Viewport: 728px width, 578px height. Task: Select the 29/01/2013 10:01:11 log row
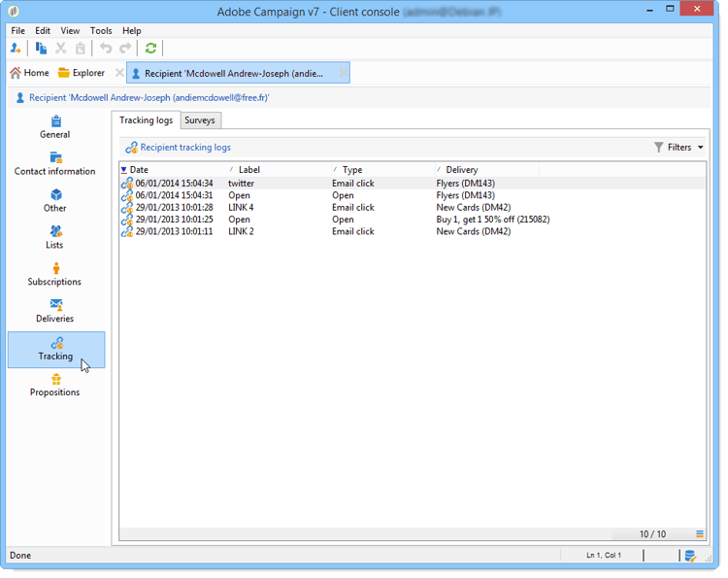coord(413,231)
